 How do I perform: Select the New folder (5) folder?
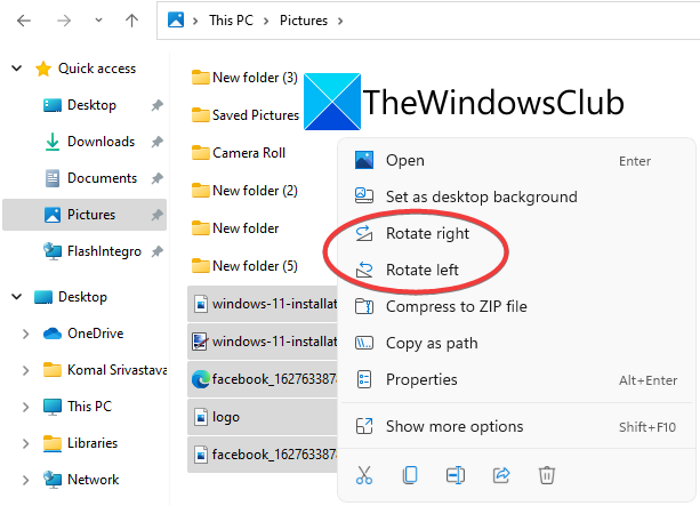click(244, 266)
